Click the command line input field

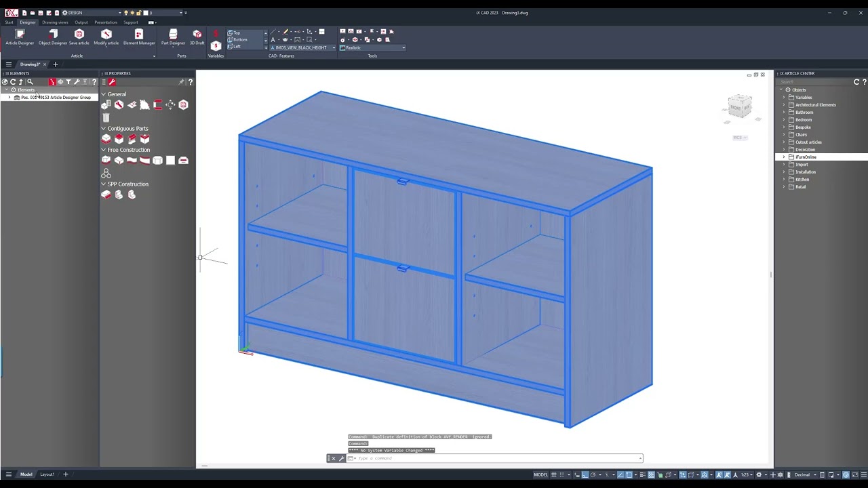click(498, 458)
